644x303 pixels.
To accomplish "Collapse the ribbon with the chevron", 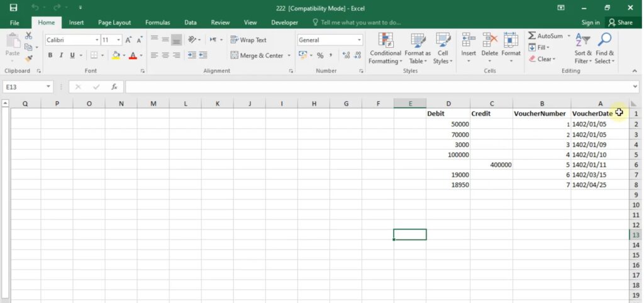I will [x=635, y=71].
